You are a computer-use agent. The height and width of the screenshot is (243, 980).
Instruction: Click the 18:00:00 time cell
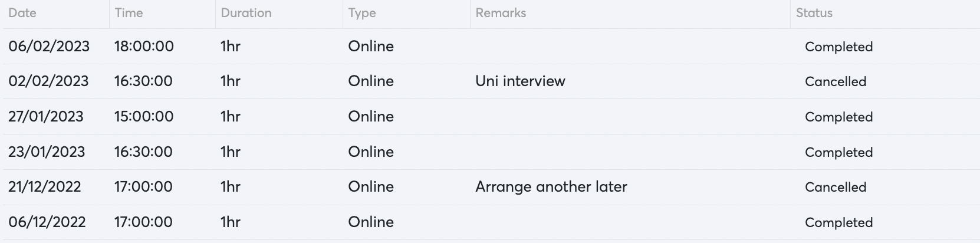tap(144, 46)
